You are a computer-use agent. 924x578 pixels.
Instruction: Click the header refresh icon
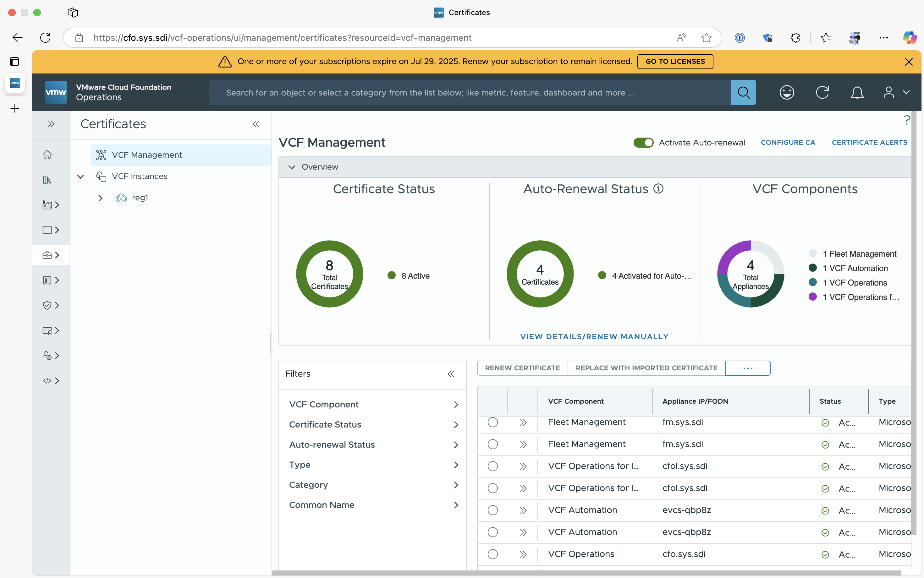[x=822, y=92]
